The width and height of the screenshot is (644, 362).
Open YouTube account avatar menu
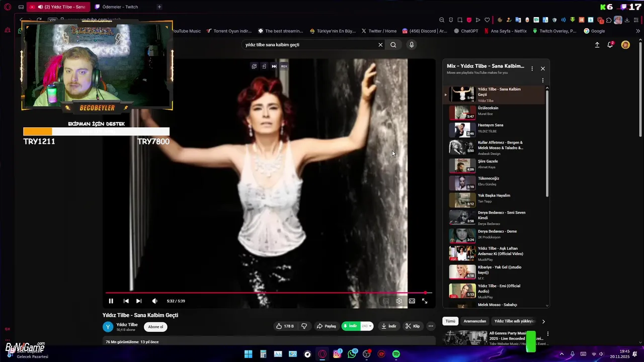click(x=625, y=45)
